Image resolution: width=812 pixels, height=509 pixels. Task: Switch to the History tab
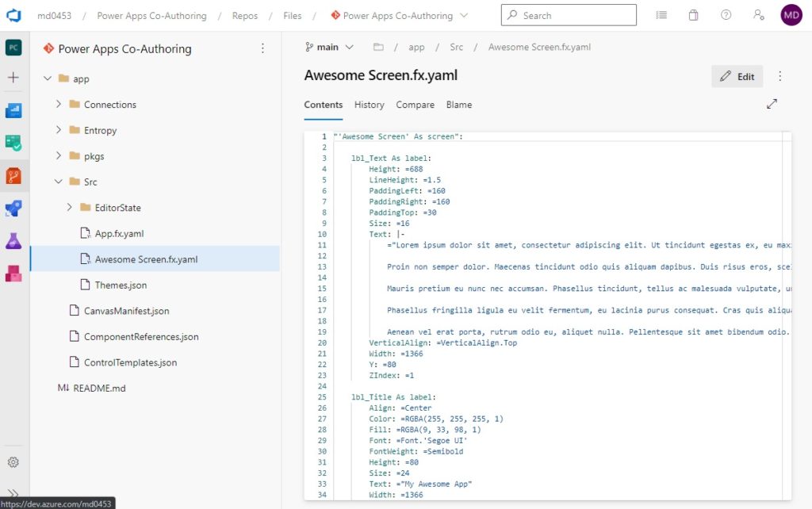pos(370,105)
